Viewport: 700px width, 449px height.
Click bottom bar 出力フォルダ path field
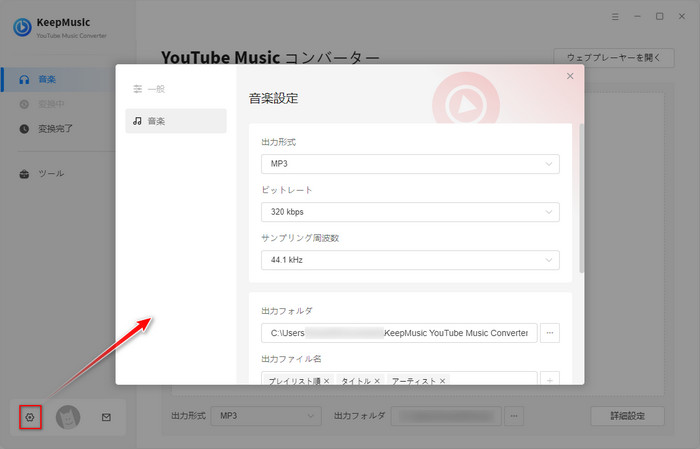coord(446,416)
